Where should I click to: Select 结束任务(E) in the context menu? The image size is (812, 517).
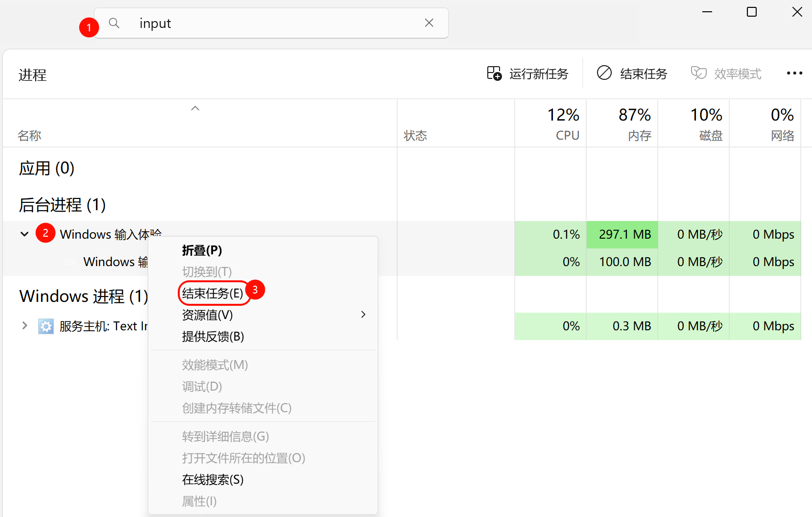(213, 294)
